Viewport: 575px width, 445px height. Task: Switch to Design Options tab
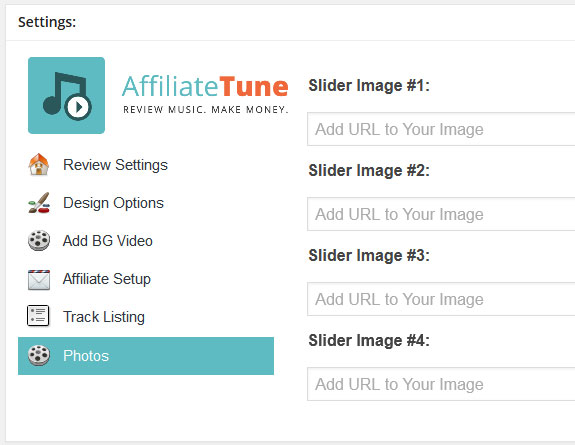[113, 203]
